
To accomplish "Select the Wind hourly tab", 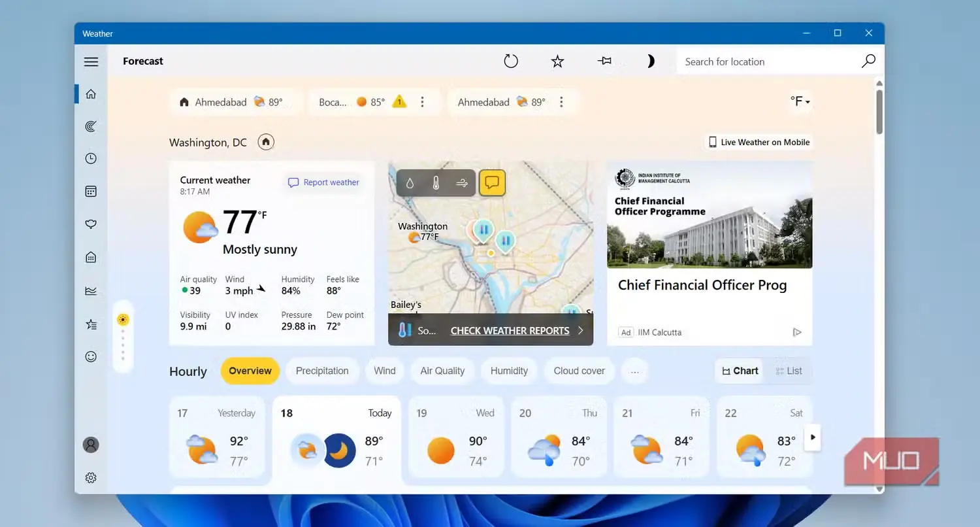I will [384, 371].
